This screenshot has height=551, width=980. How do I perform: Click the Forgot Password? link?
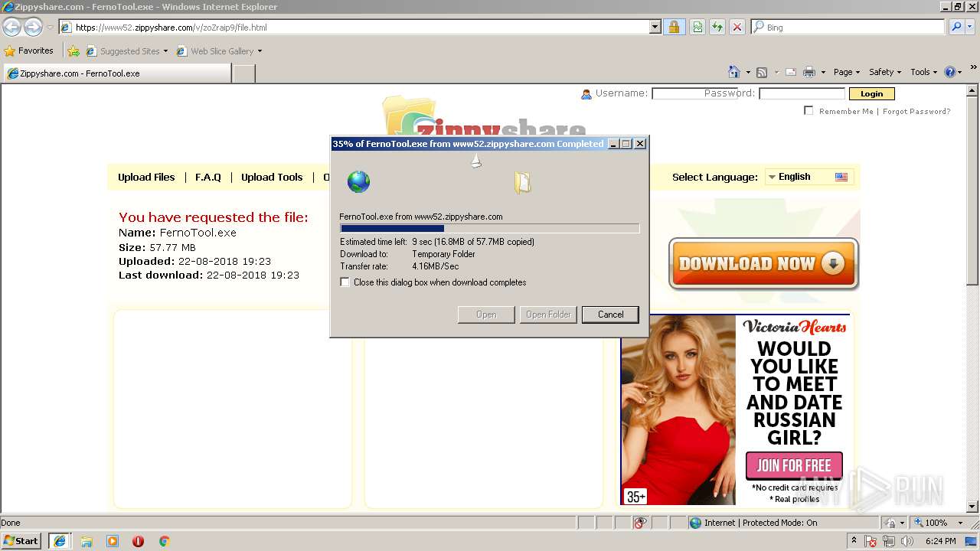[916, 111]
